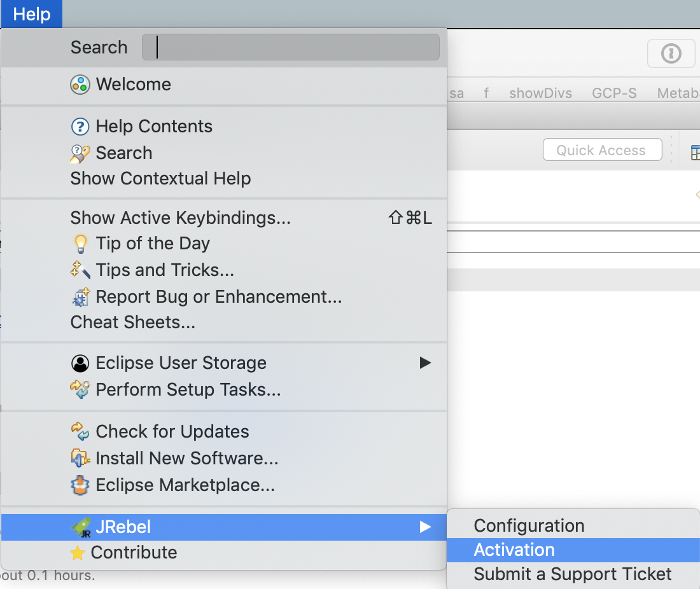Click the Tip of the Day lightbulb icon

click(x=80, y=244)
